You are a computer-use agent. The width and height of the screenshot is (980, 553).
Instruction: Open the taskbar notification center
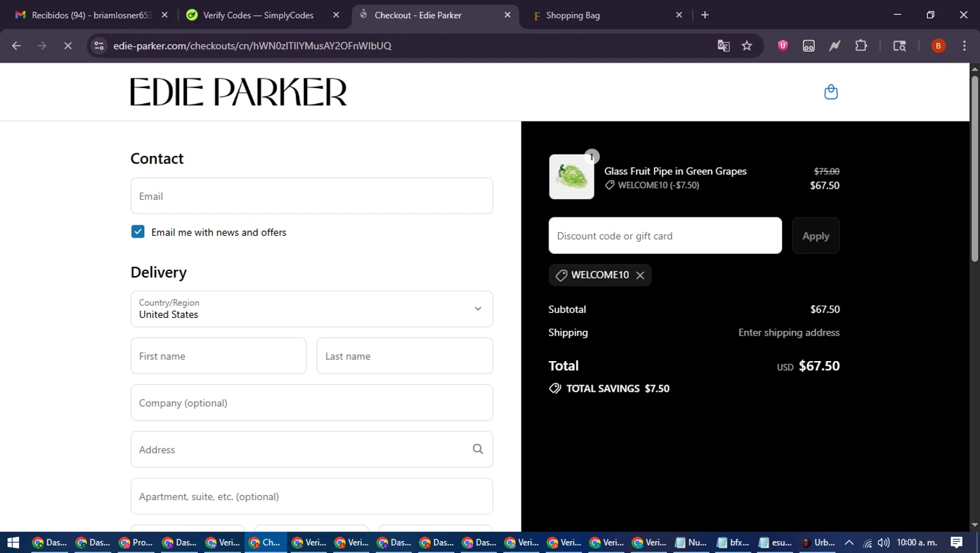point(956,543)
